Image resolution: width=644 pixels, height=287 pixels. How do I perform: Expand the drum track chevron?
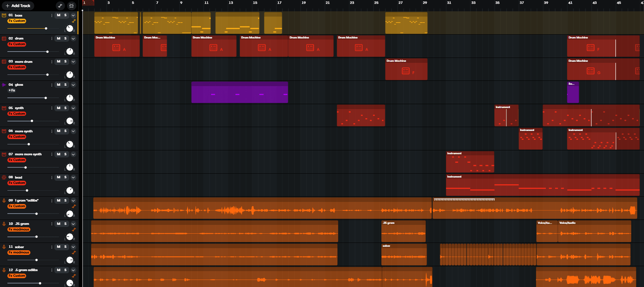[x=73, y=38]
